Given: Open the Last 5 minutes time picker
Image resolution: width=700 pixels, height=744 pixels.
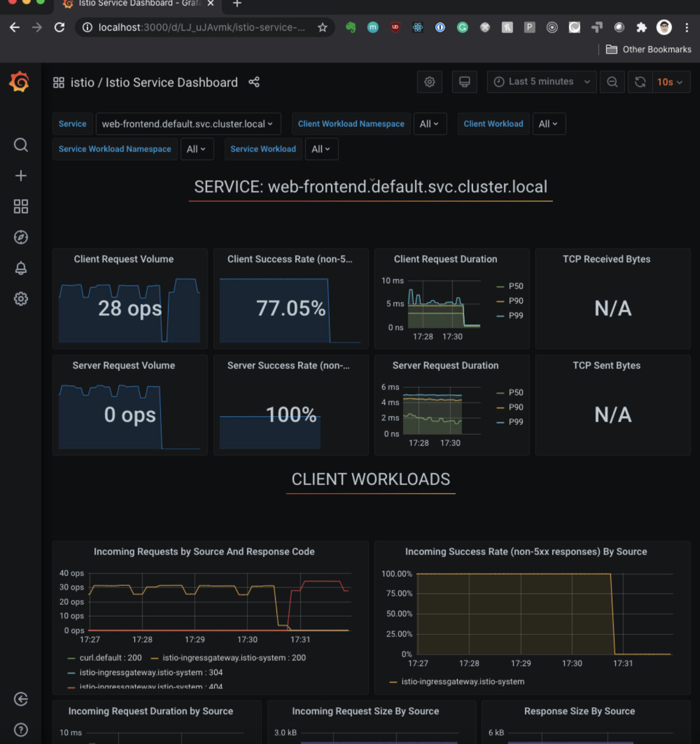Looking at the screenshot, I should [541, 82].
